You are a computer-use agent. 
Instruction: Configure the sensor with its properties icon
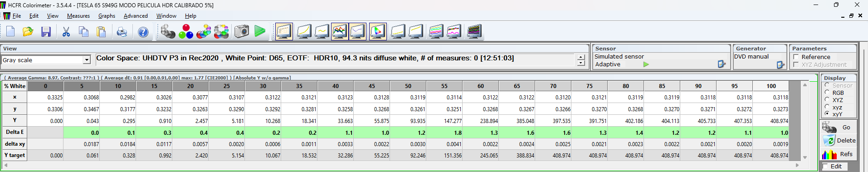pos(722,64)
